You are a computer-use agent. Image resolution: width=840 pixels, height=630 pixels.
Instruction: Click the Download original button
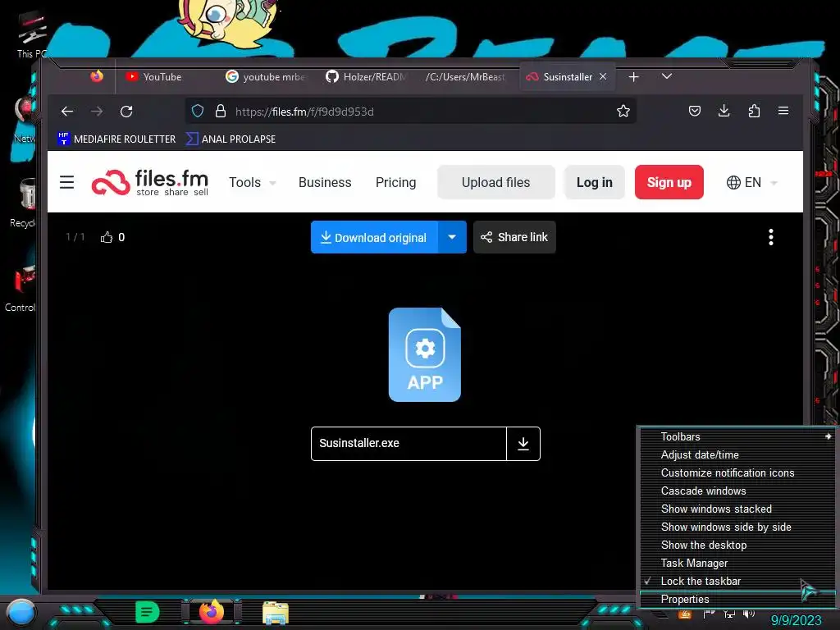click(374, 237)
